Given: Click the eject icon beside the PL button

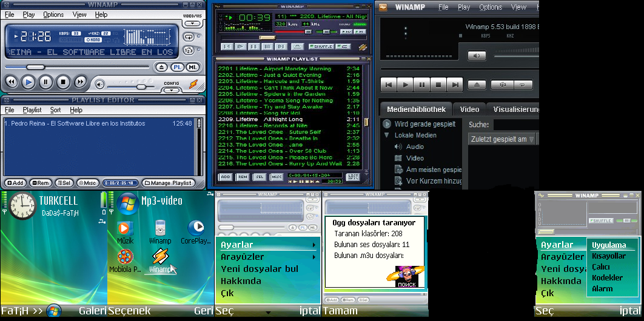Looking at the screenshot, I should (162, 67).
